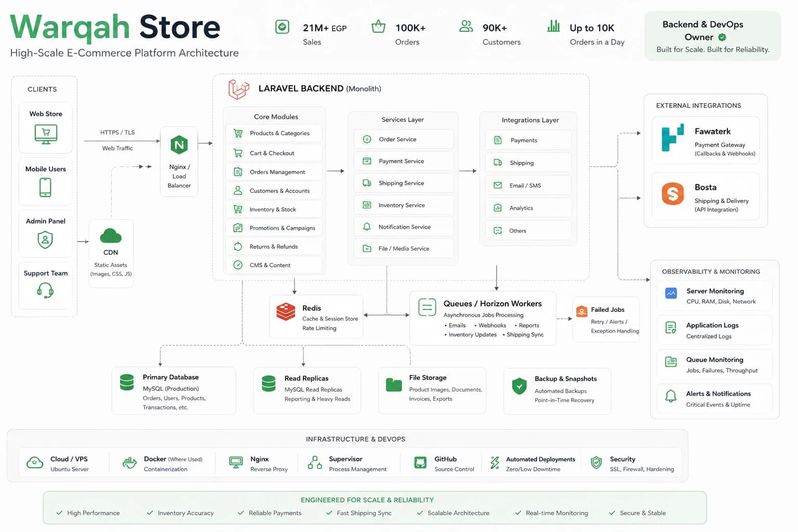
Task: Click the Fawaterk logo icon
Action: pos(673,138)
